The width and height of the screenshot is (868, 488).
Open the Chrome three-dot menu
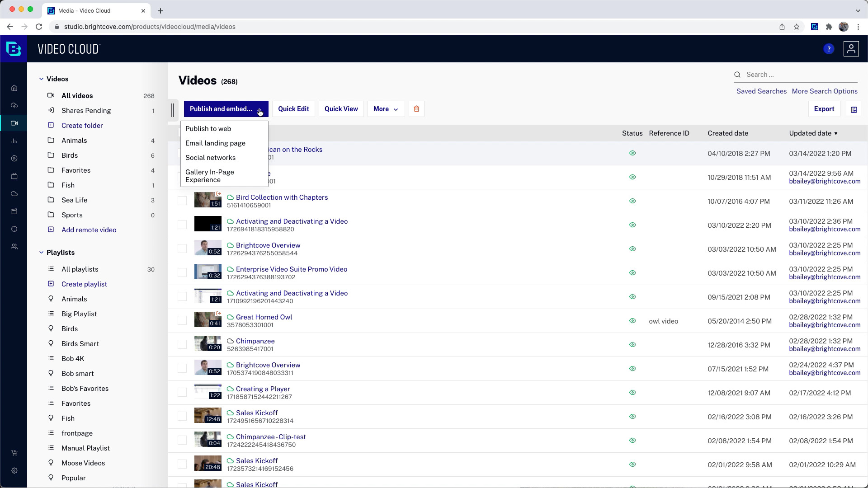click(858, 27)
